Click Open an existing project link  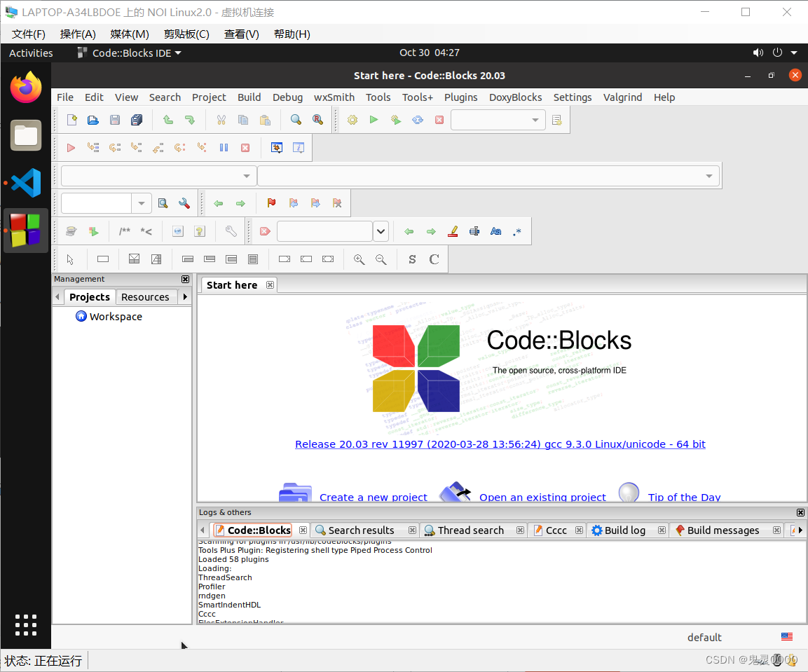[x=542, y=498]
